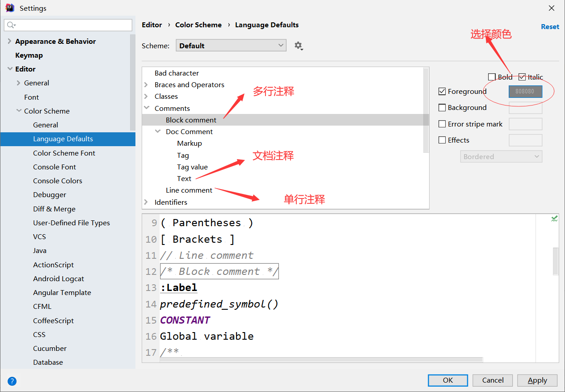Screen dimensions: 565x392
Task: Open ActionScript color settings
Action: 53,265
